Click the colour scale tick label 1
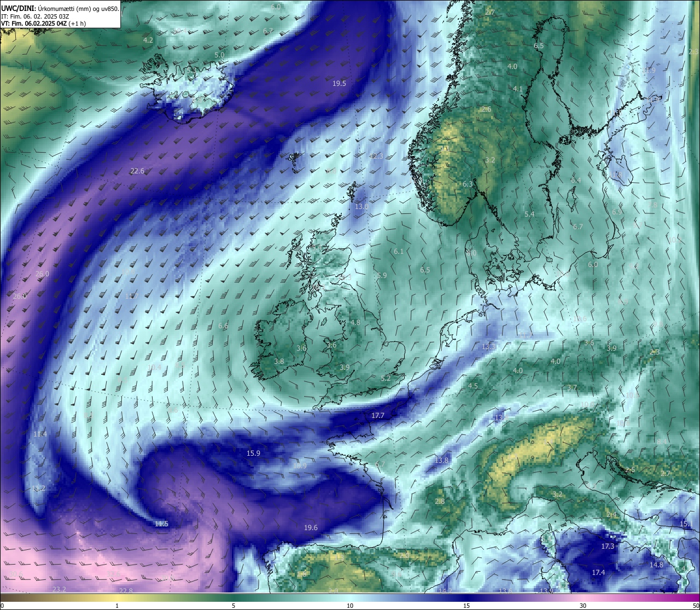 tap(117, 606)
